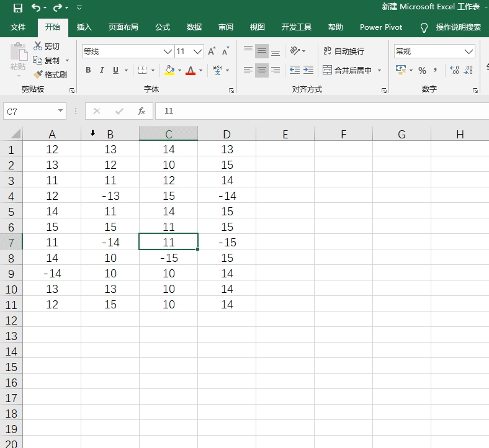
Task: Click the 粘贴 paste button
Action: [18, 57]
